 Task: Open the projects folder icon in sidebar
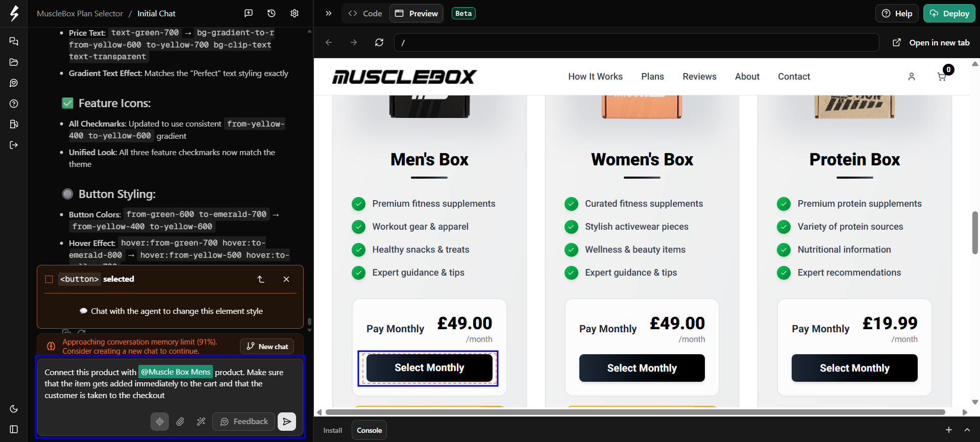14,62
